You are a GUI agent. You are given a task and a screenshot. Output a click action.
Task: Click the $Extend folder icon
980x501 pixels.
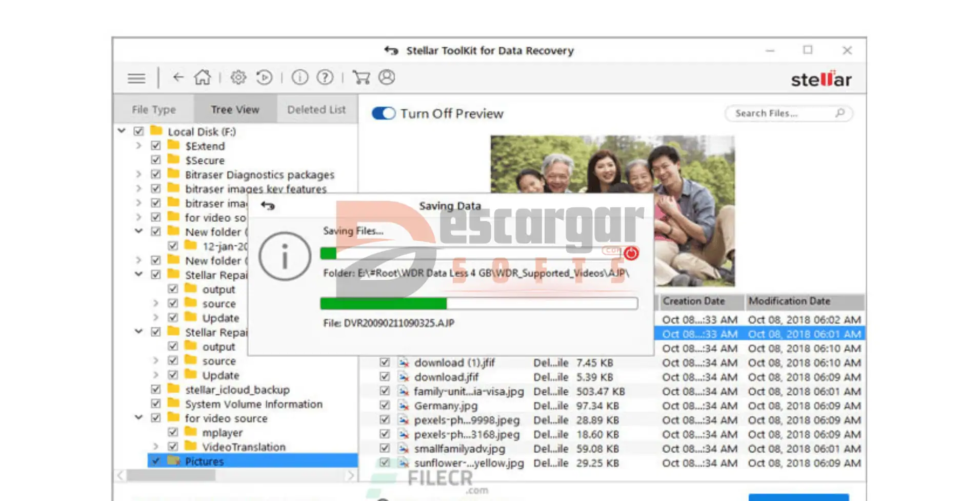click(173, 145)
